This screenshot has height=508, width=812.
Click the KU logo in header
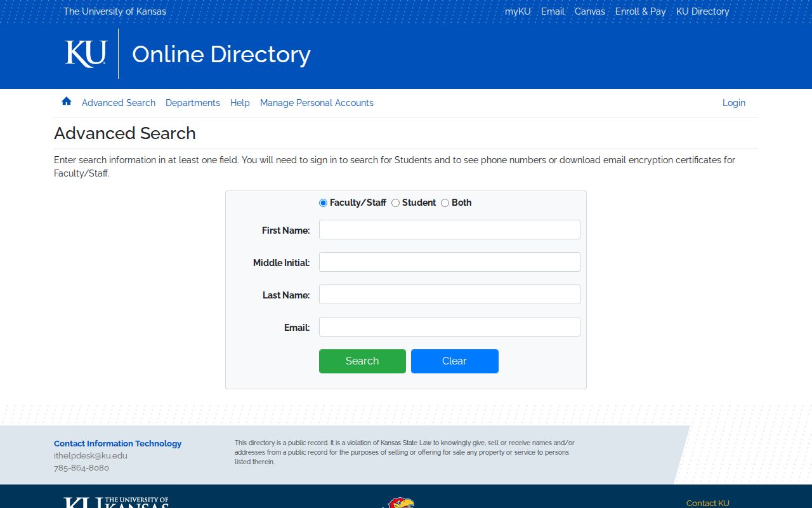coord(86,54)
